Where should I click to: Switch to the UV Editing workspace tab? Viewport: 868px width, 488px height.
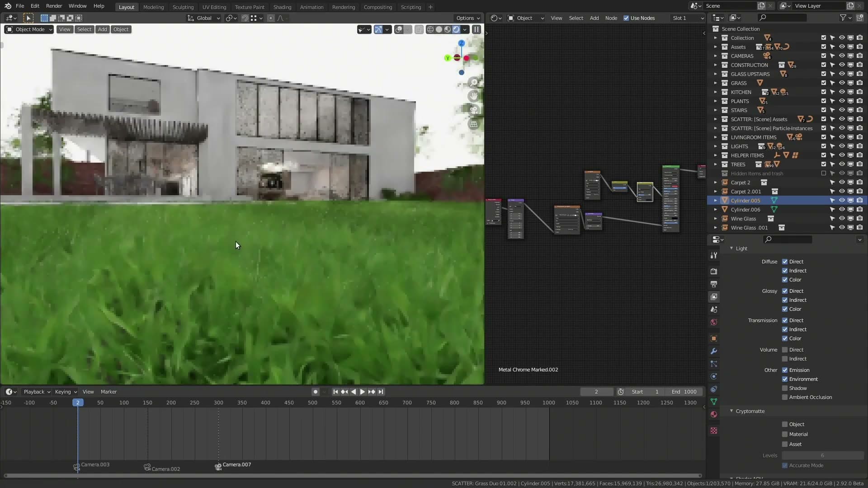pos(214,7)
